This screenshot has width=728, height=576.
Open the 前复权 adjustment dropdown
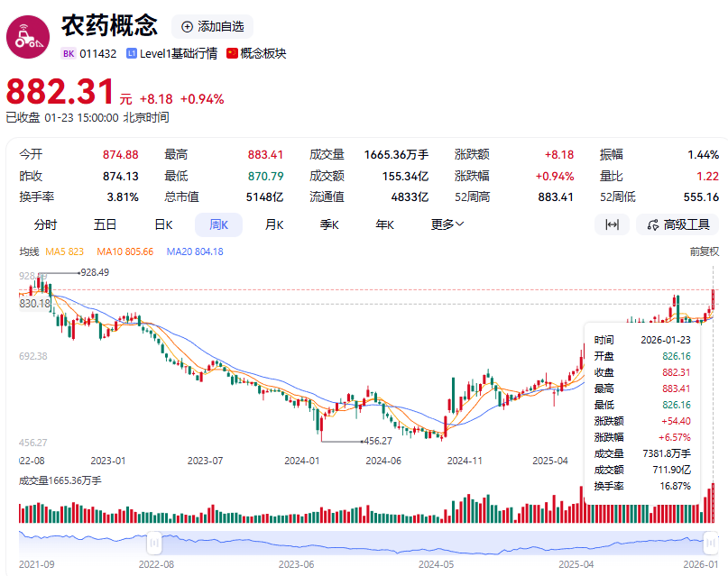pos(704,251)
